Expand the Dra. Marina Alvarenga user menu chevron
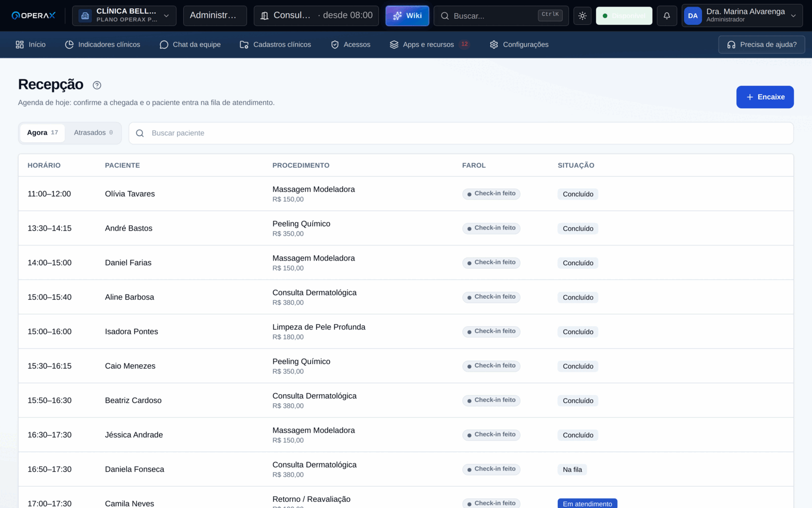This screenshot has height=508, width=812. [793, 16]
